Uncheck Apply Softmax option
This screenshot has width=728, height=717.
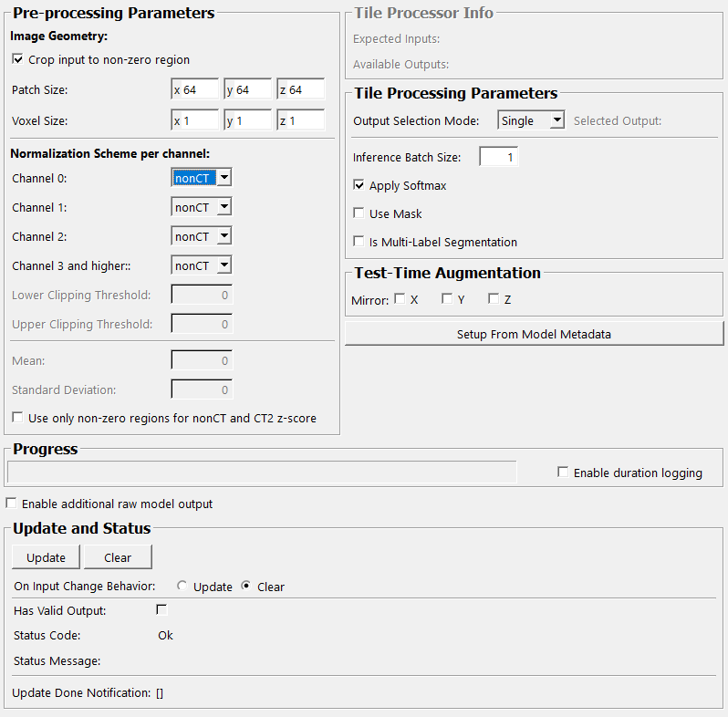[359, 185]
